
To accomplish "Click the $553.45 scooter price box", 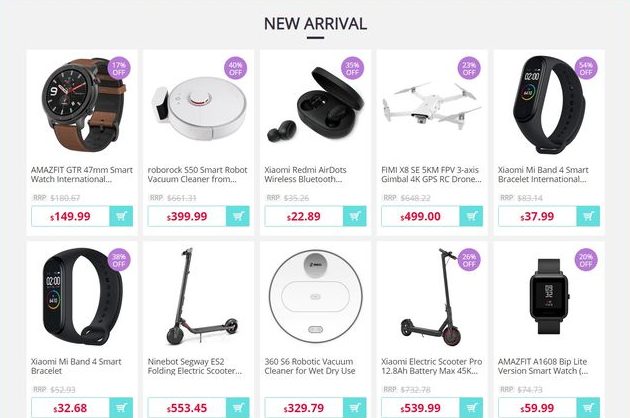I will [187, 408].
